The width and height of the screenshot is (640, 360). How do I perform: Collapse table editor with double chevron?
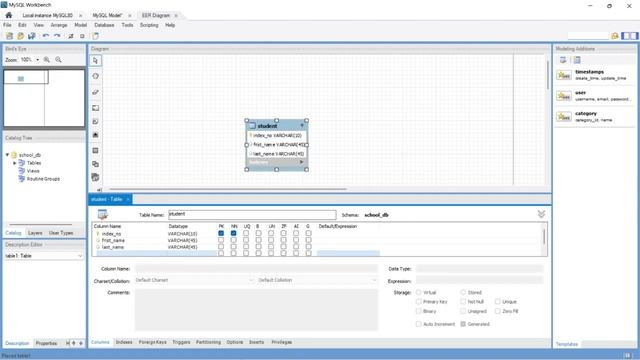click(x=541, y=214)
